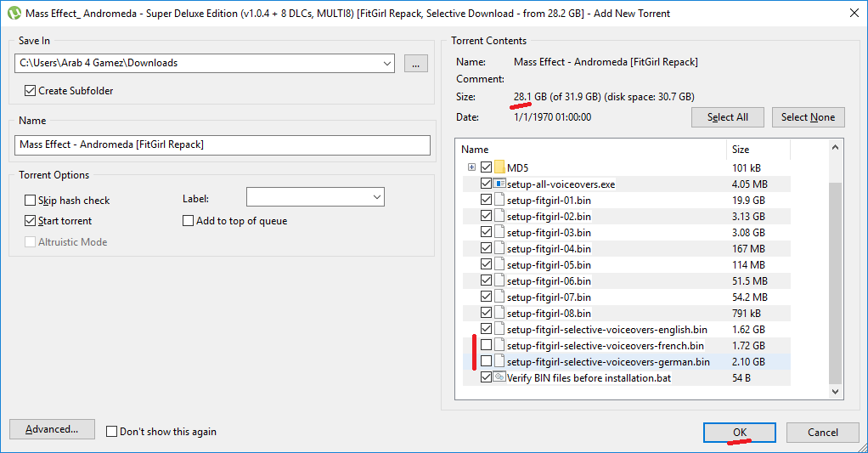Image resolution: width=868 pixels, height=453 pixels.
Task: Click the Verify BIN files .bat icon
Action: pyautogui.click(x=499, y=377)
